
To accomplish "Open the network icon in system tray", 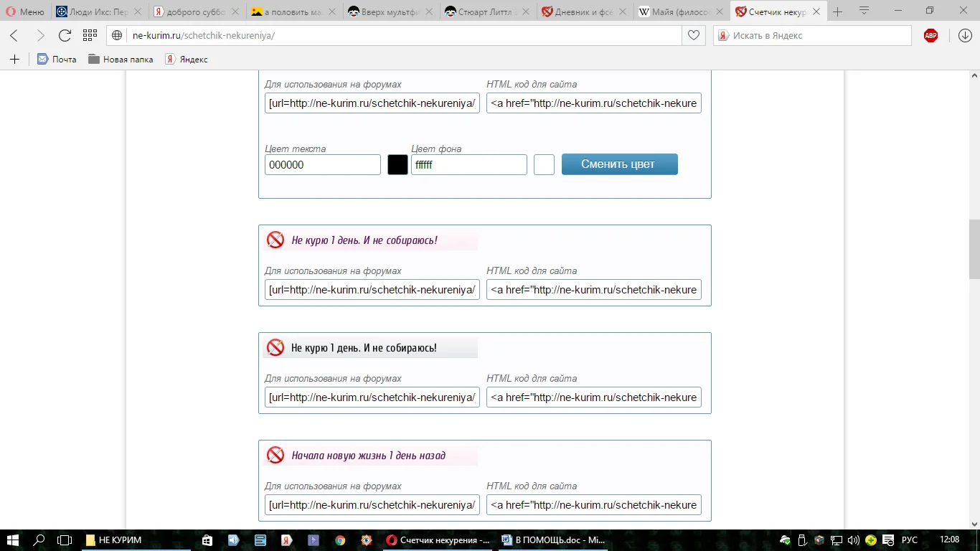I will click(836, 540).
